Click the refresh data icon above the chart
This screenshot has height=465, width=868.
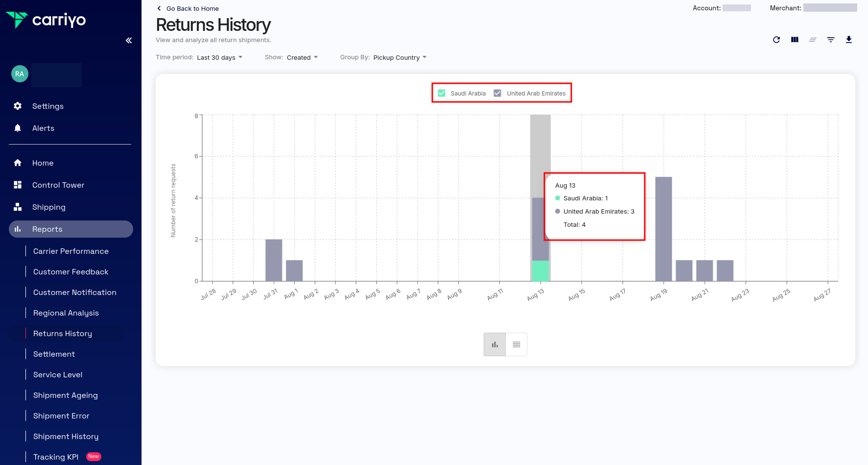pyautogui.click(x=776, y=40)
